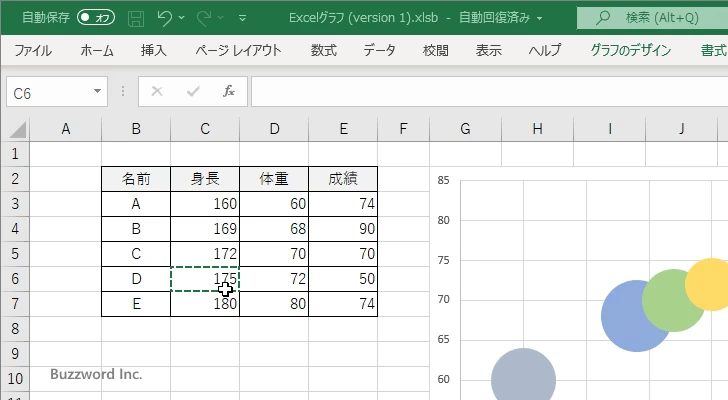
Task: Select the cell containing 68
Action: (x=274, y=229)
